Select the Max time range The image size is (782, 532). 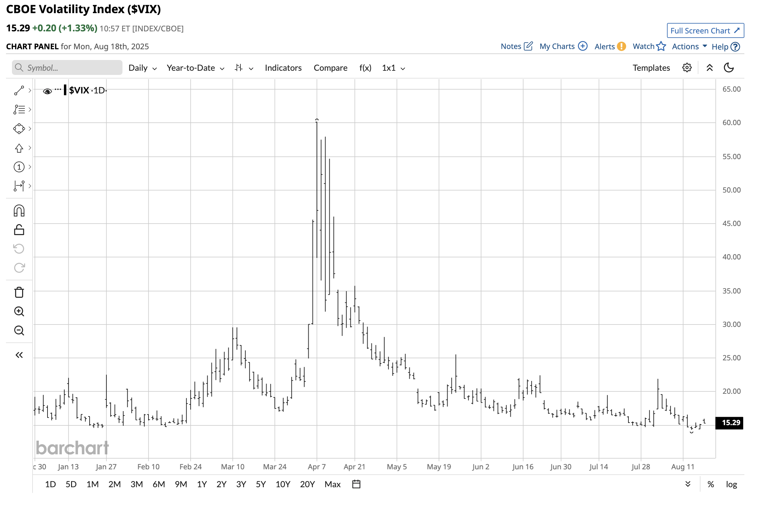(x=332, y=484)
